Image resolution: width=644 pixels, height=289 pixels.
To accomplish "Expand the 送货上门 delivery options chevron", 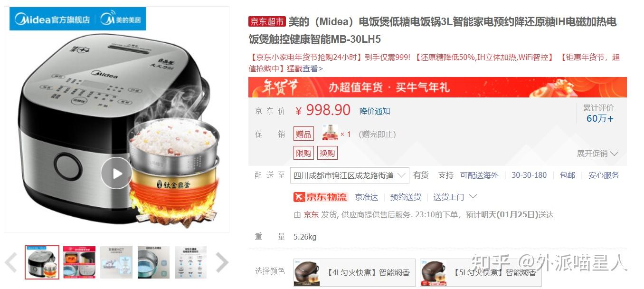I will 473,196.
